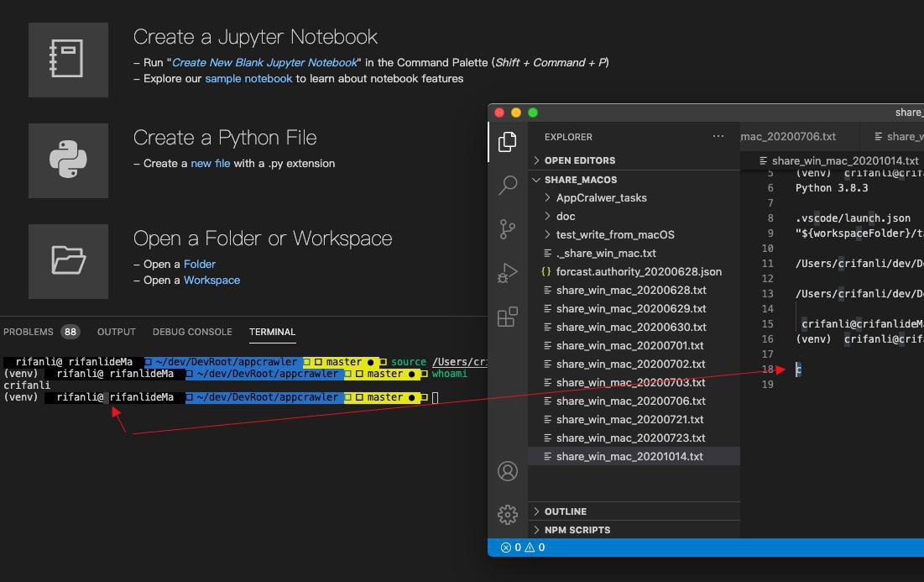The height and width of the screenshot is (582, 924).
Task: Click the 'Create a Python File' heading
Action: click(225, 138)
